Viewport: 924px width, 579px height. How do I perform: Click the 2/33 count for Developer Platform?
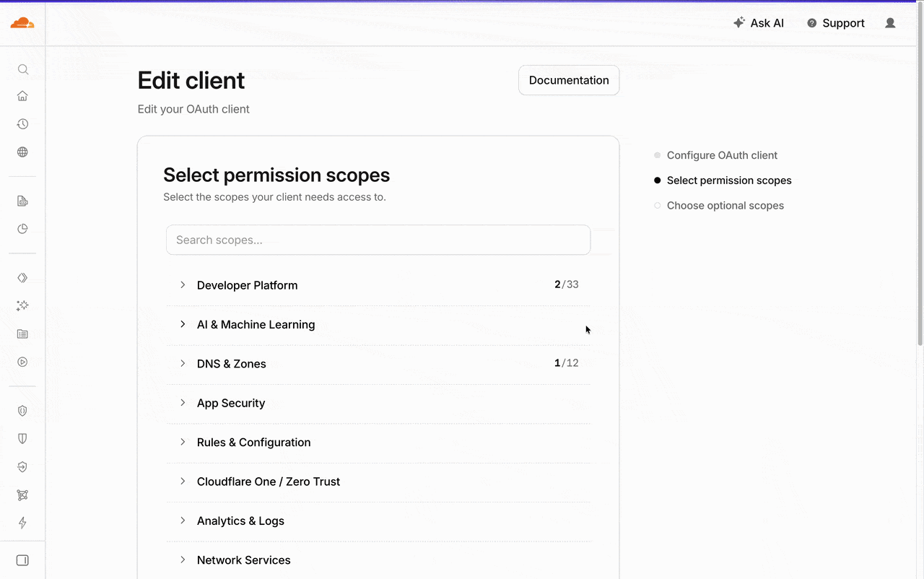click(567, 284)
